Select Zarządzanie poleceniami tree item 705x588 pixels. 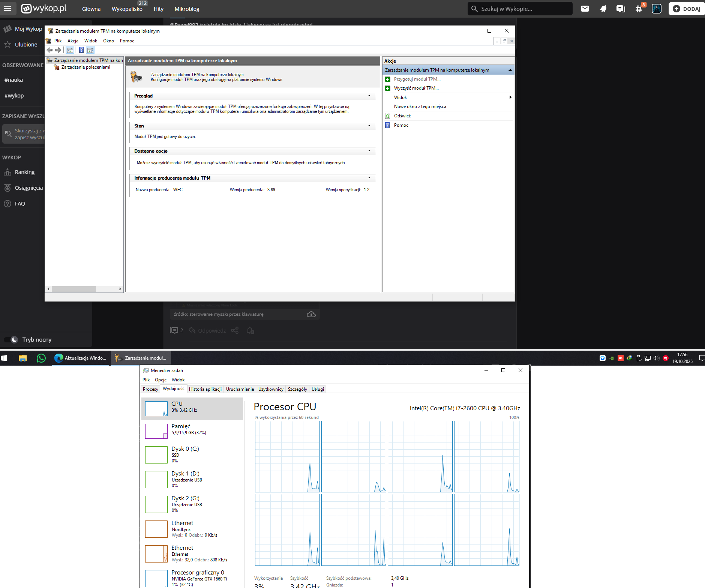tap(85, 67)
